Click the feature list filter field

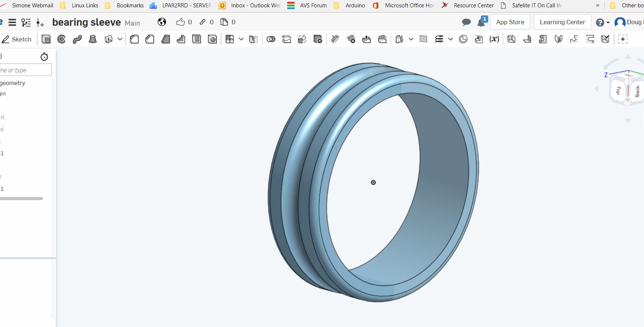click(x=25, y=70)
